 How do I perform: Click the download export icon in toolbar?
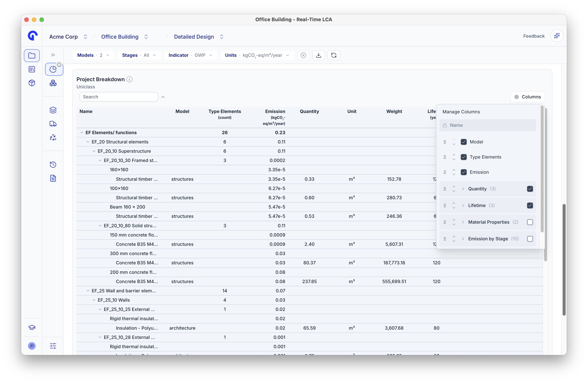(x=319, y=55)
